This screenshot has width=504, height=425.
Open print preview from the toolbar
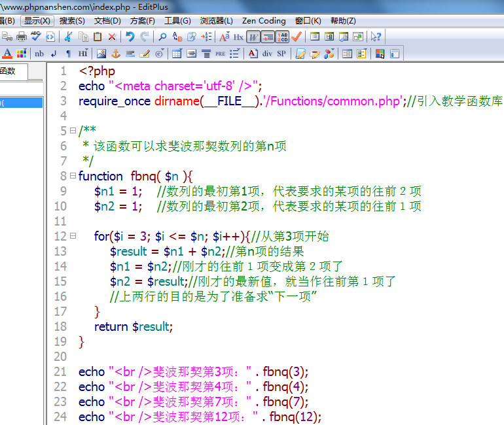pyautogui.click(x=7, y=37)
